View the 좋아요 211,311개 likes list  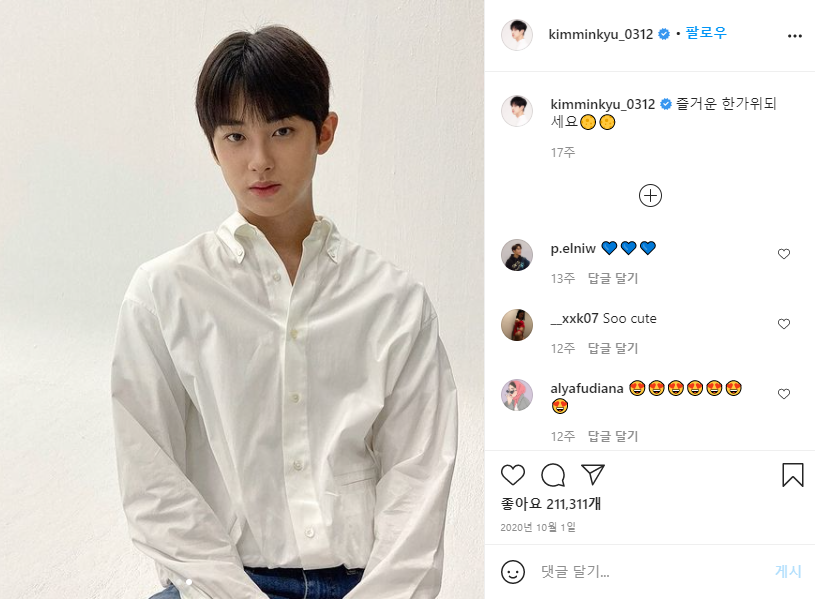pos(551,503)
